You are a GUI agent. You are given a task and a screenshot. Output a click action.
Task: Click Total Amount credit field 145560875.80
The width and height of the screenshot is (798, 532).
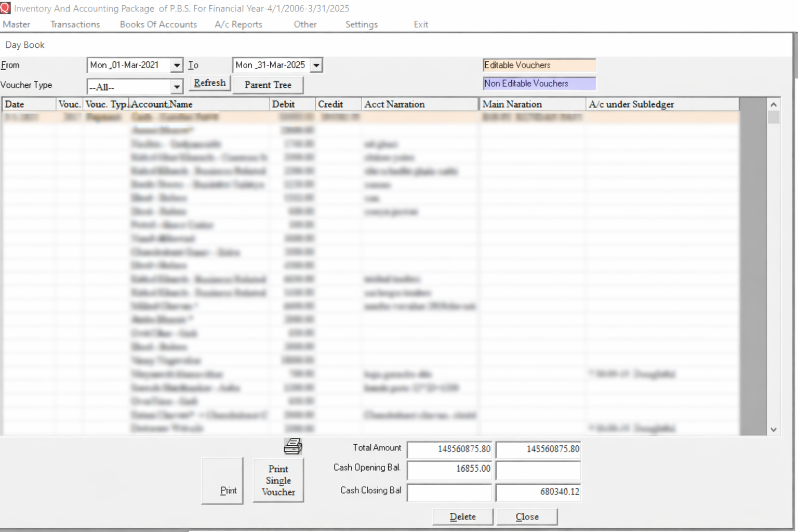pos(538,449)
